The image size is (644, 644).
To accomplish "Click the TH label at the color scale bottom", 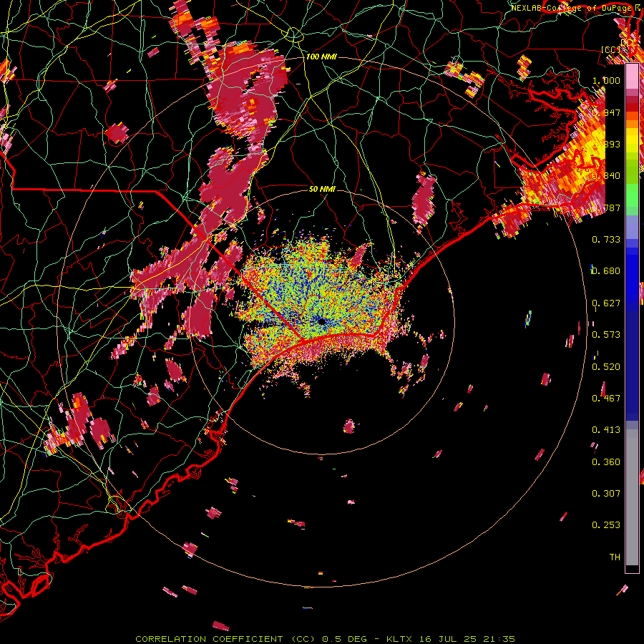I will [x=615, y=557].
